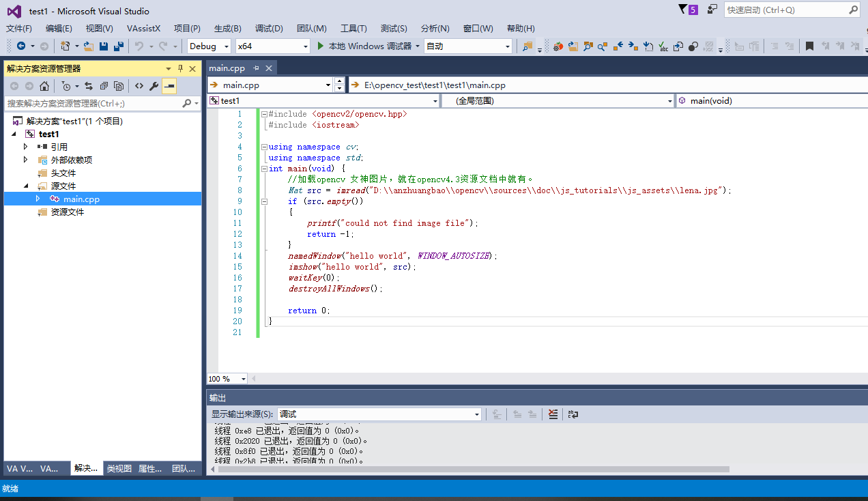Expand the 引用 node in solution tree

(26, 147)
